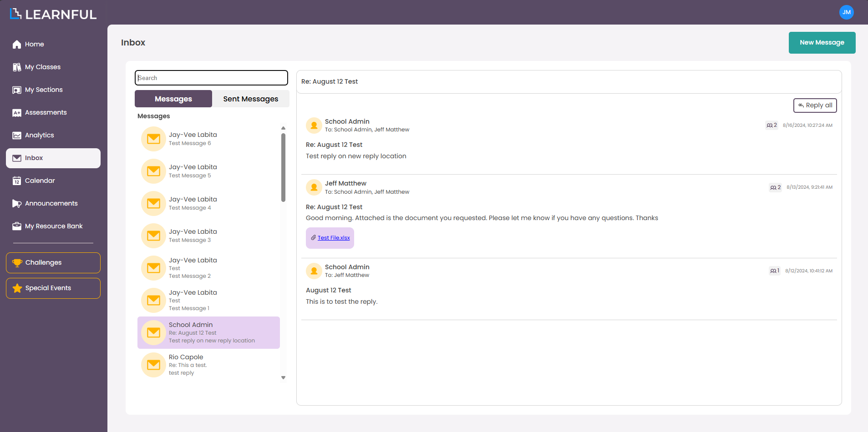Open the Analytics chart icon
The width and height of the screenshot is (868, 432).
click(x=17, y=135)
